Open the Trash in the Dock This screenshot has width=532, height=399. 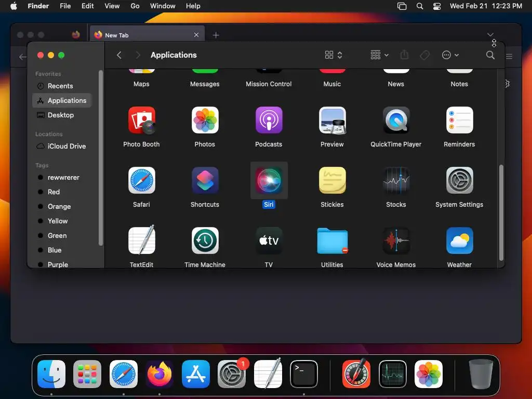(x=481, y=374)
